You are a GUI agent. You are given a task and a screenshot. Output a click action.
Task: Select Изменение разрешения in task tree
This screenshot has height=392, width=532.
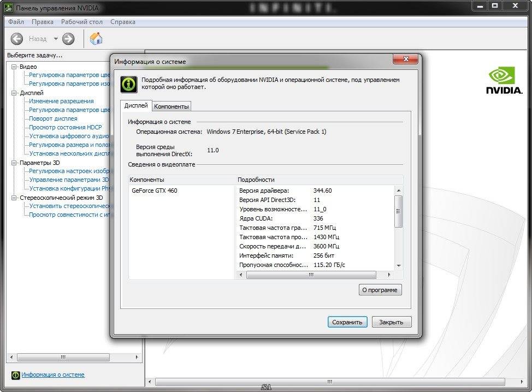[61, 101]
